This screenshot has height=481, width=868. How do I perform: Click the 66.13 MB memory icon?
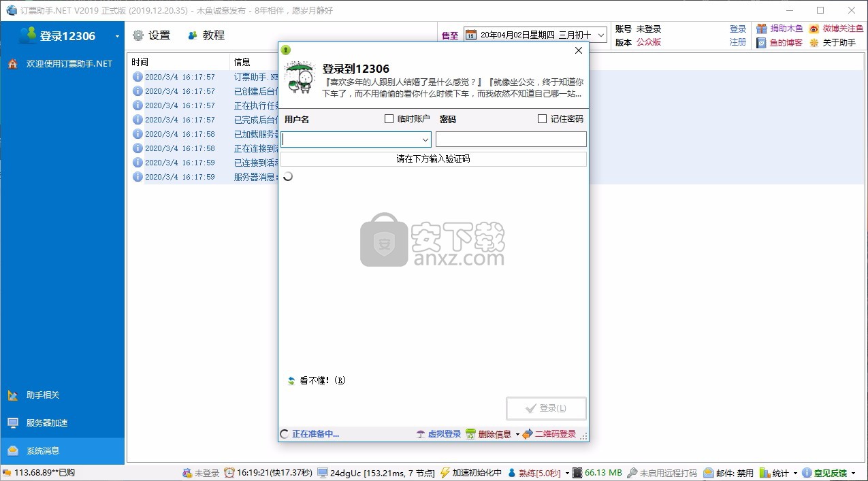pyautogui.click(x=577, y=473)
